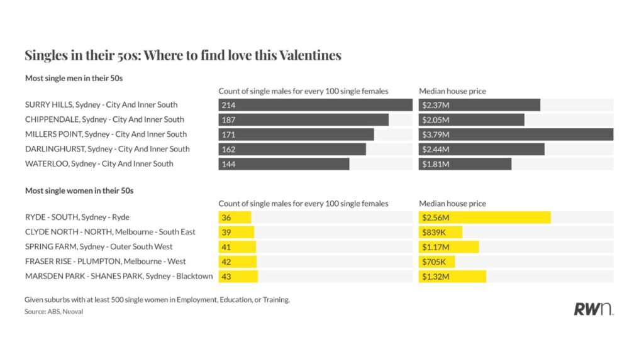This screenshot has height=362, width=644.
Task: Click the 'Most single women in their 50s' heading
Action: 79,190
